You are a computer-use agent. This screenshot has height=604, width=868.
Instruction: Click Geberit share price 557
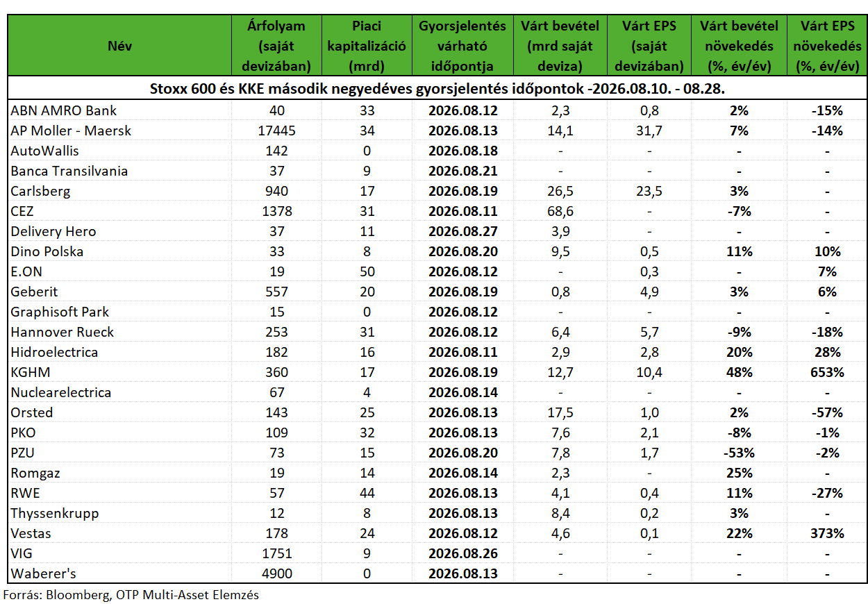point(276,292)
